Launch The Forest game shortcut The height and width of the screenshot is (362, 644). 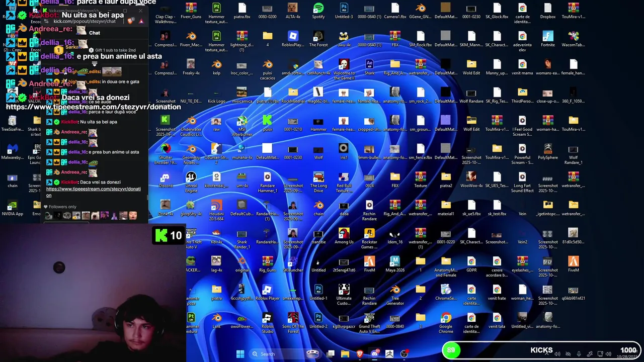318,39
